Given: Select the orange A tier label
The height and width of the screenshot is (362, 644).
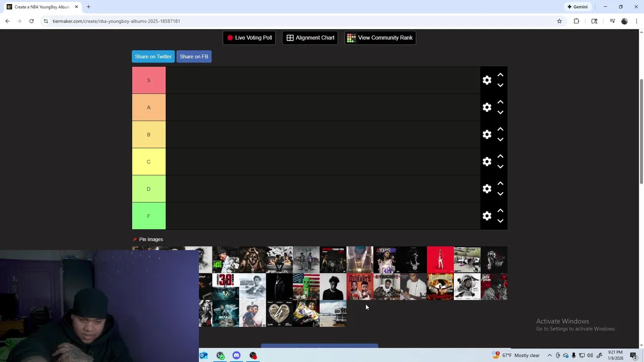Looking at the screenshot, I should point(148,108).
